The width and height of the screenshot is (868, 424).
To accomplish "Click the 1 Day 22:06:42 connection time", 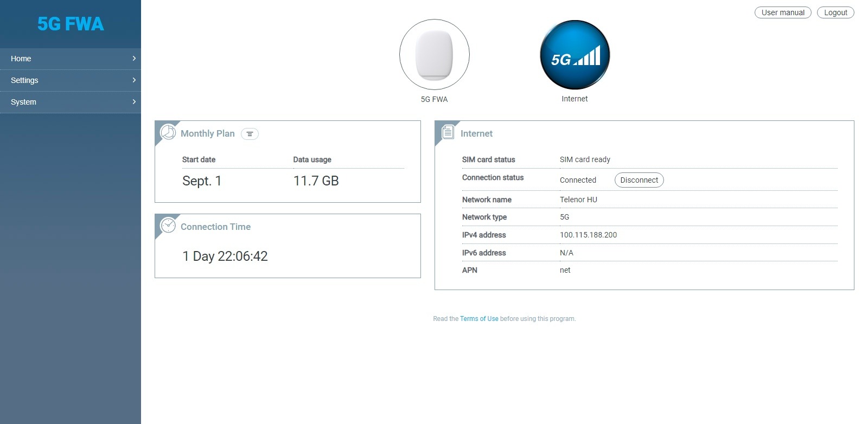I will (x=225, y=256).
